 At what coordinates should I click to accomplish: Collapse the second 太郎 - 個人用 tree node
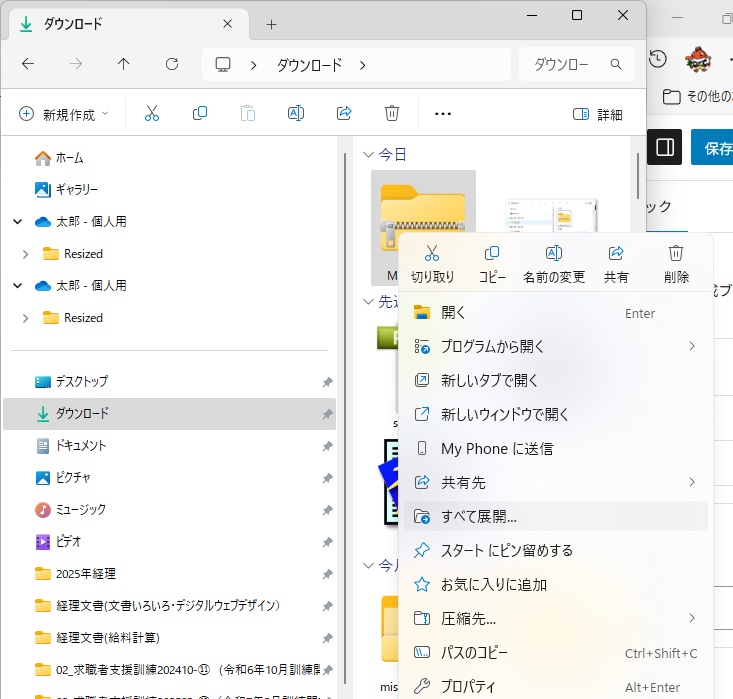pos(18,286)
